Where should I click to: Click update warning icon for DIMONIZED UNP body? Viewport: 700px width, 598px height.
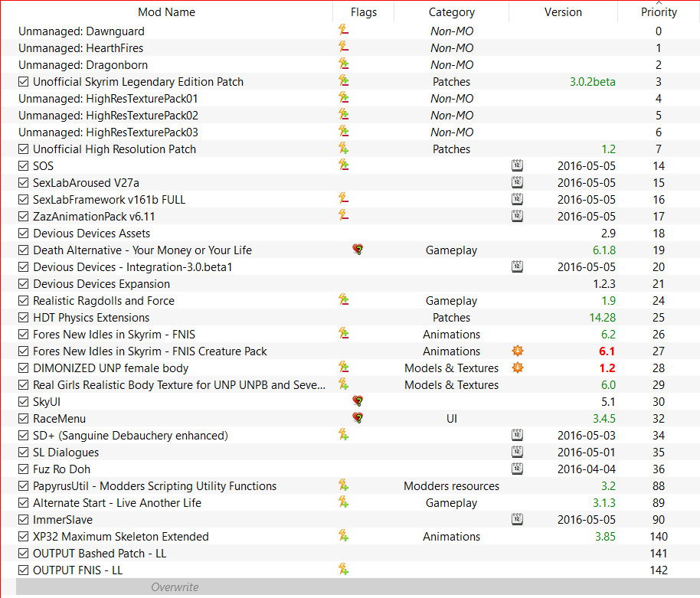click(518, 368)
